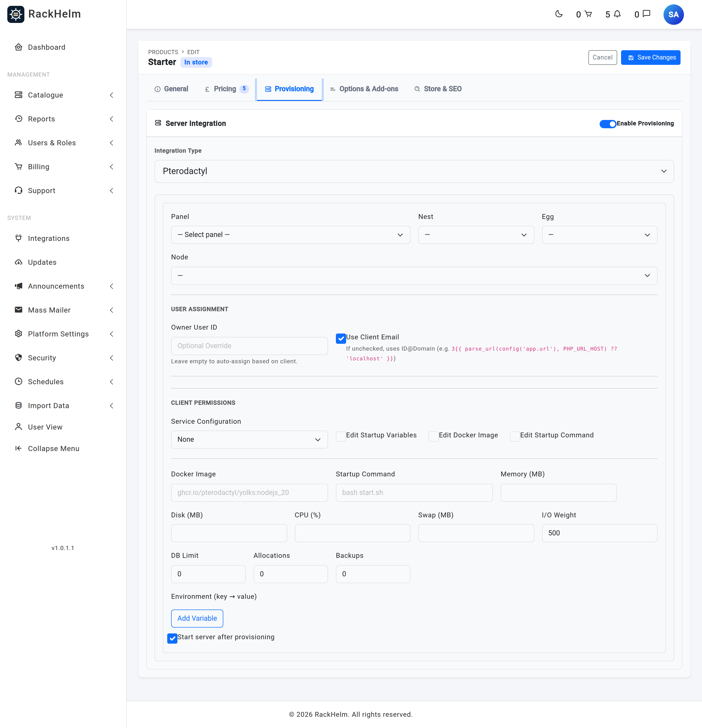Click the Import Data database icon
The height and width of the screenshot is (728, 702).
point(18,405)
